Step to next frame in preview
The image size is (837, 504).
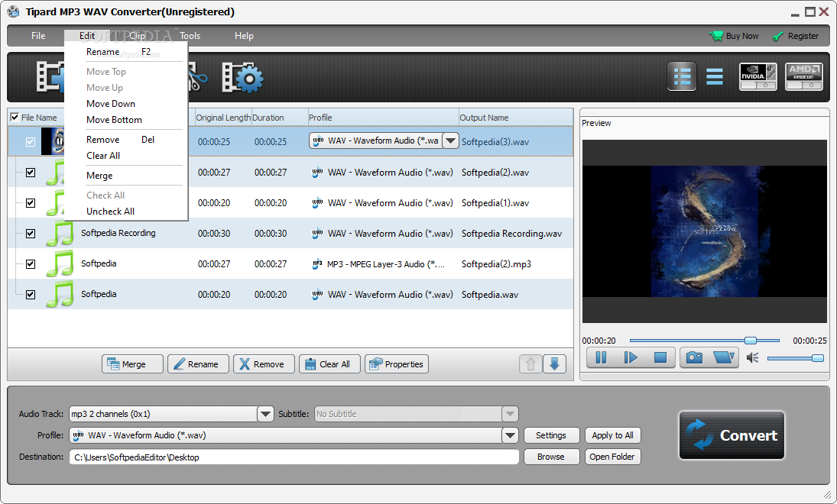click(631, 357)
